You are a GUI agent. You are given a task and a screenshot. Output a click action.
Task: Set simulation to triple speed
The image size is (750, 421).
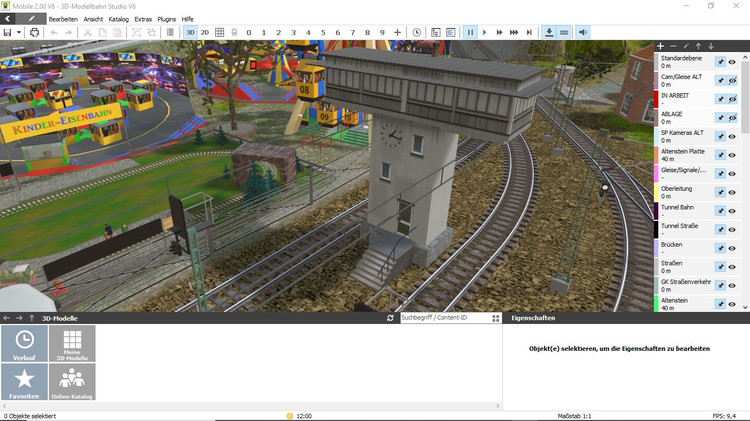pyautogui.click(x=514, y=33)
